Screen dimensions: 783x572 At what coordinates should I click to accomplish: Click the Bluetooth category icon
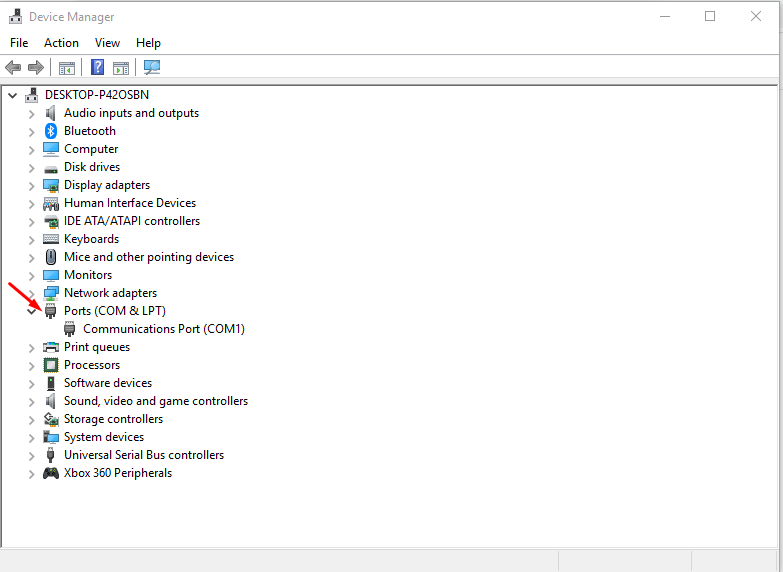tap(50, 131)
